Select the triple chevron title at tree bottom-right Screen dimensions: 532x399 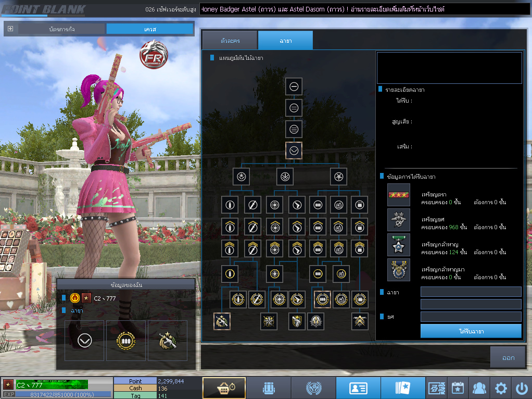pyautogui.click(x=360, y=321)
